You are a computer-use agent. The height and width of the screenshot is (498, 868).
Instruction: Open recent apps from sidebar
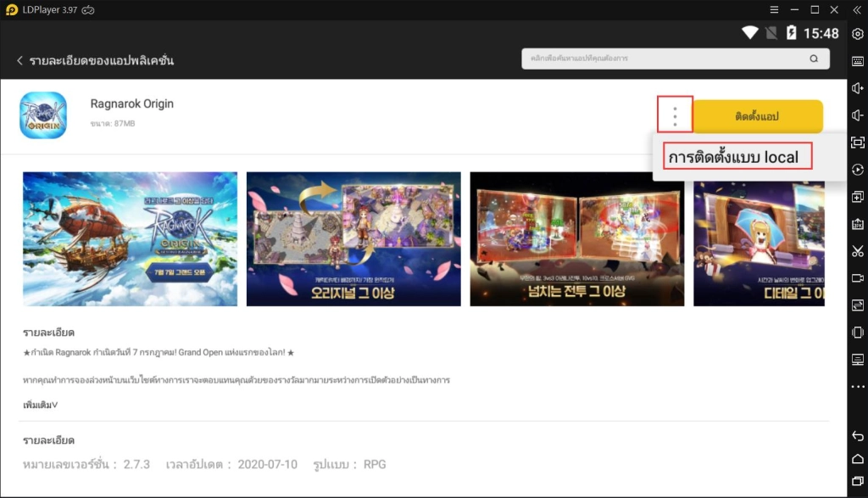(858, 481)
